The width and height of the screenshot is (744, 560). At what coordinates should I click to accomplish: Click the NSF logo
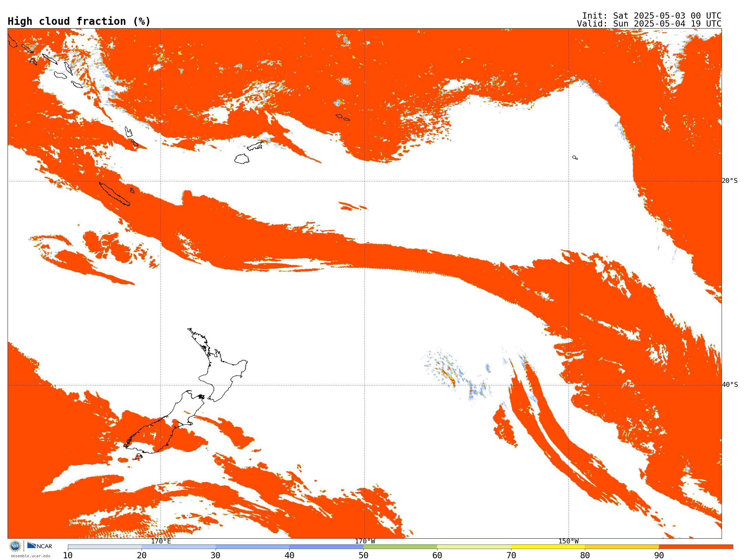click(15, 546)
